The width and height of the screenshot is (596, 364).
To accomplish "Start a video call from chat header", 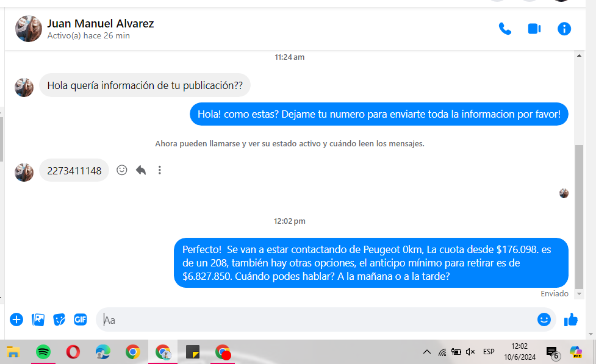I will pyautogui.click(x=534, y=29).
